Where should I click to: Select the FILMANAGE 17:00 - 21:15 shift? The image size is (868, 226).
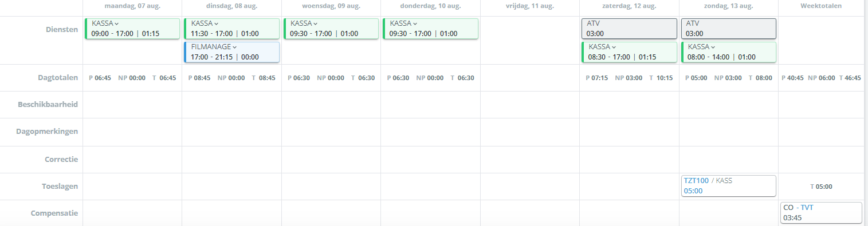coord(232,52)
